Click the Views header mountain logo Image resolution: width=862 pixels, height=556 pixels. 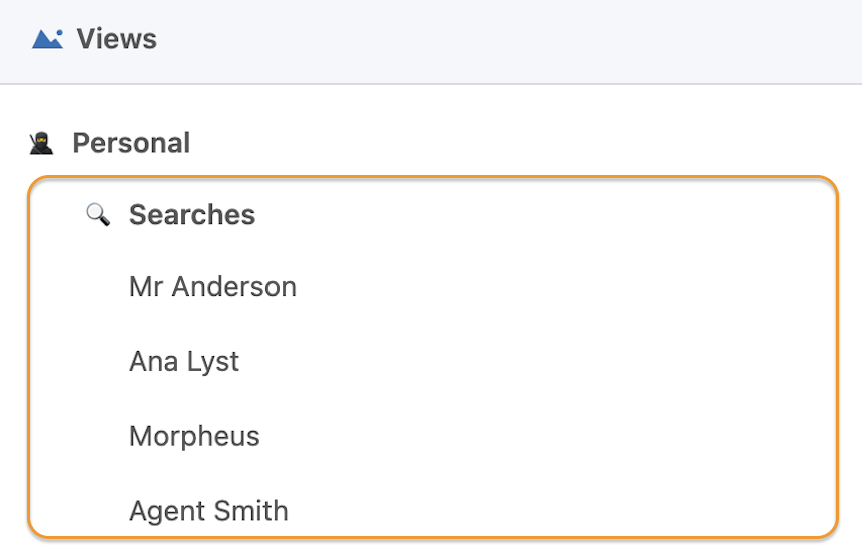pyautogui.click(x=47, y=38)
